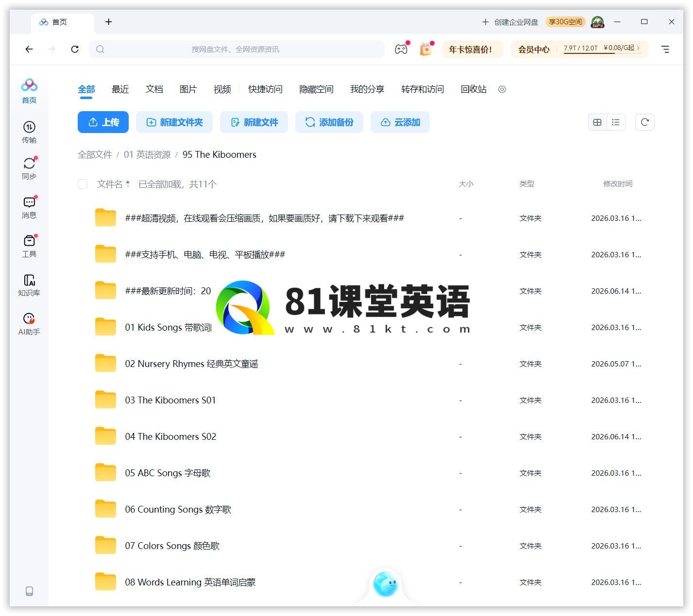The image size is (693, 616).
Task: Refresh the file list
Action: coord(645,122)
